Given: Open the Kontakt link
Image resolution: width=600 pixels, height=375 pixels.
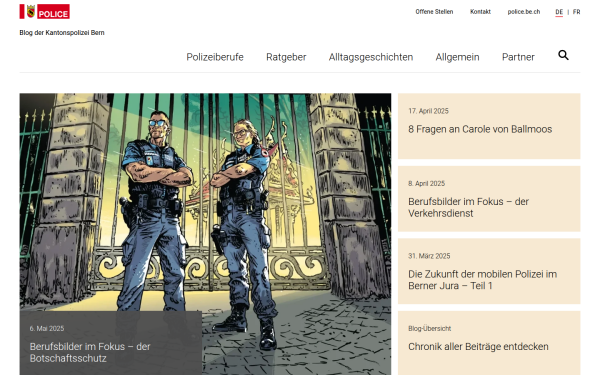Looking at the screenshot, I should [x=480, y=12].
